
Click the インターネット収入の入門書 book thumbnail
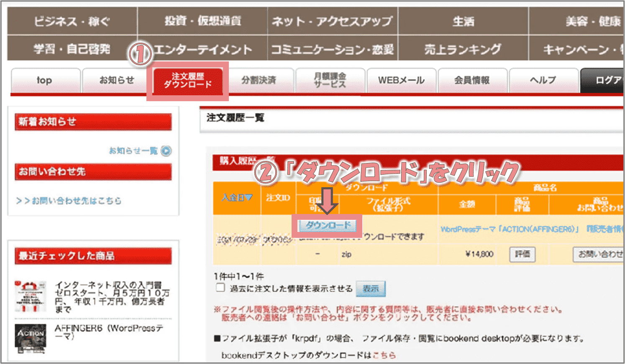point(30,296)
